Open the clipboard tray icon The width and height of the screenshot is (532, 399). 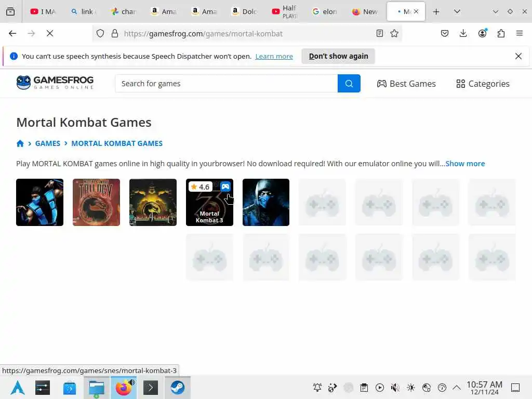364,388
